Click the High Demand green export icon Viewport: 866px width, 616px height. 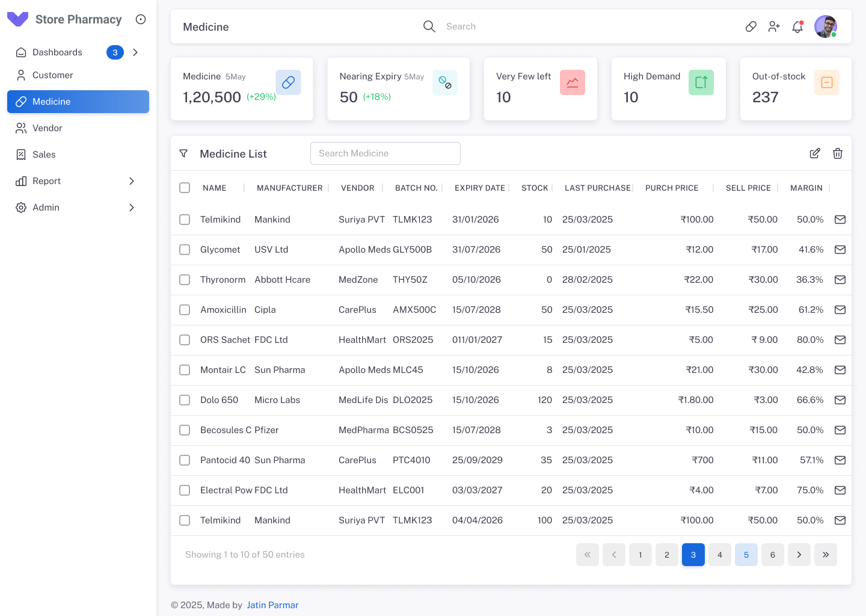[701, 82]
